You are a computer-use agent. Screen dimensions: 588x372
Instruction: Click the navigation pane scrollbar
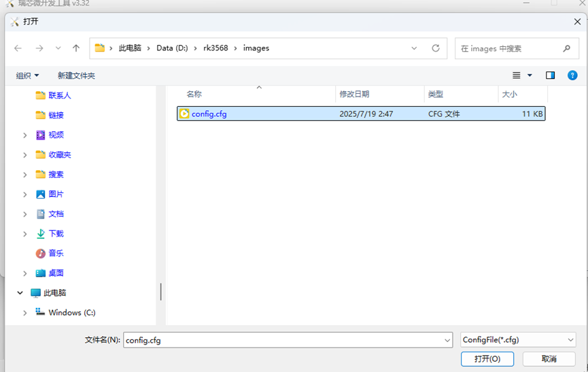click(161, 291)
